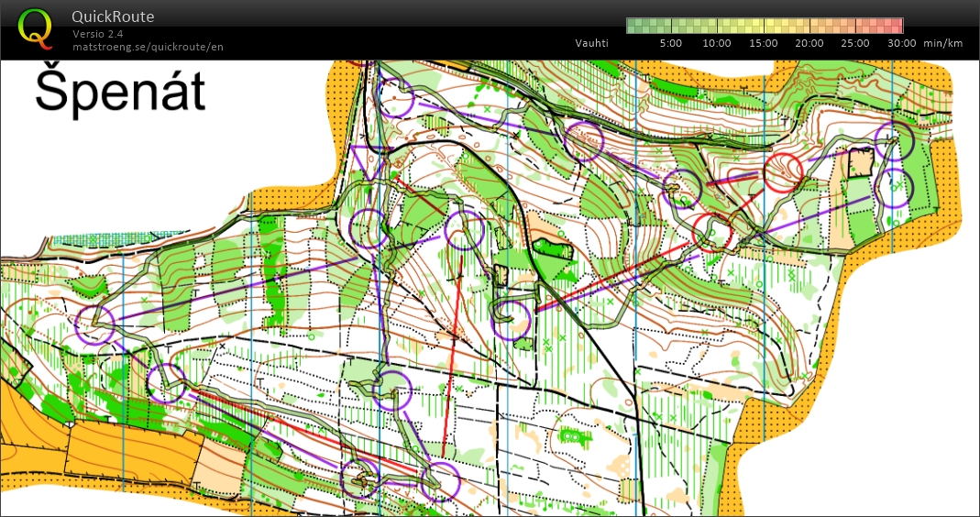Click the QuickRoute title text
980x517 pixels.
113,16
